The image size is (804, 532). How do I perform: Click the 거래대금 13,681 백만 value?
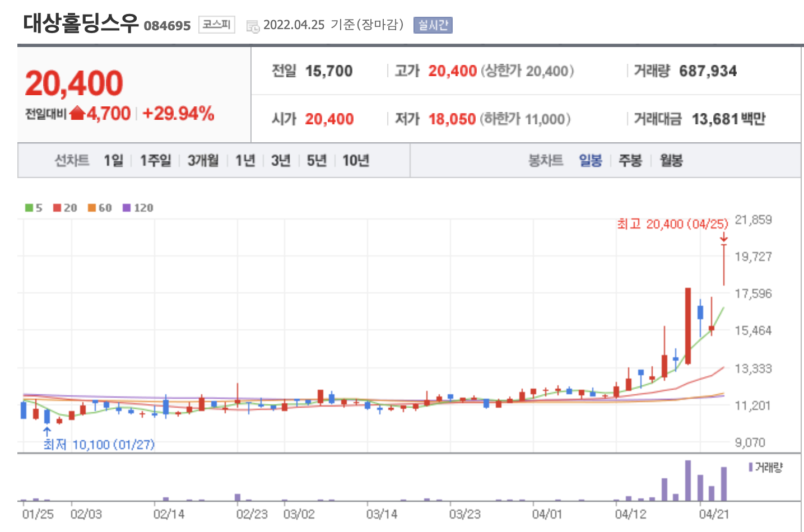click(x=728, y=119)
